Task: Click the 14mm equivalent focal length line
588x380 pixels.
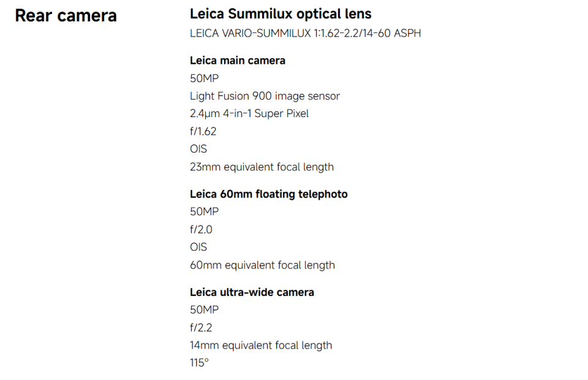Action: pos(261,345)
